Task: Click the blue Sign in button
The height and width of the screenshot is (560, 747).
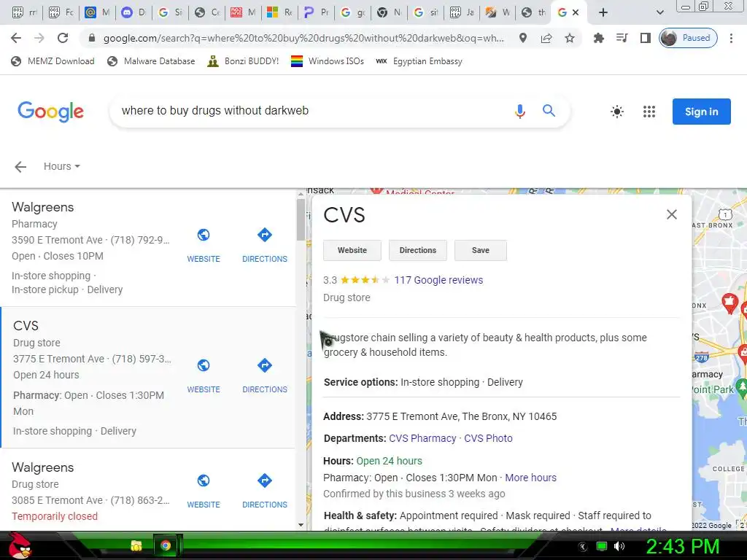Action: click(701, 112)
